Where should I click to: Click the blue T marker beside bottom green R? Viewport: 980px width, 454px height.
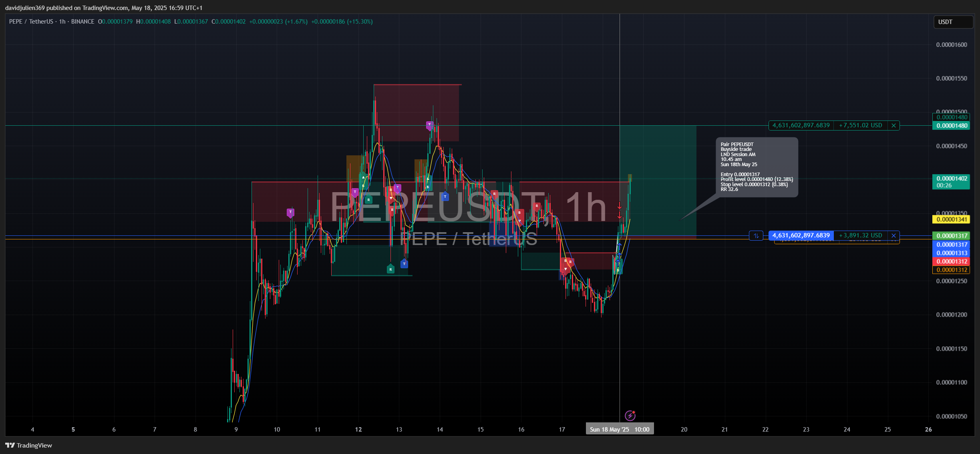pyautogui.click(x=404, y=263)
